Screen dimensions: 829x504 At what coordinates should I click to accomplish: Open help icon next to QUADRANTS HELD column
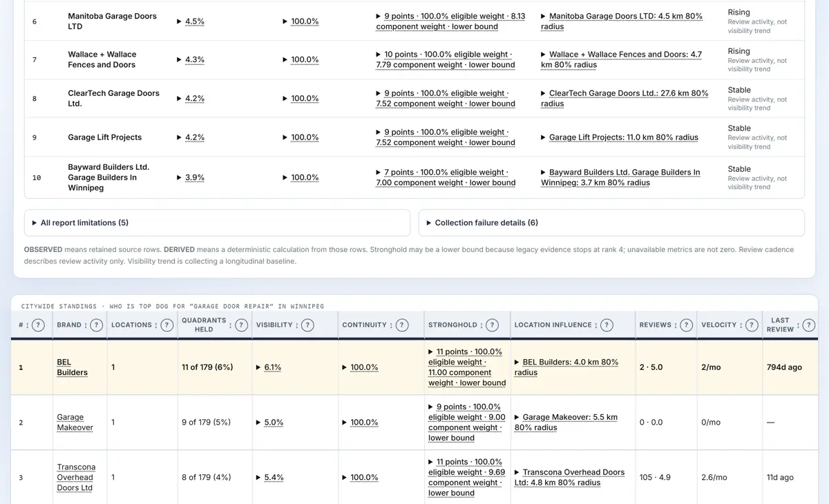click(x=241, y=325)
